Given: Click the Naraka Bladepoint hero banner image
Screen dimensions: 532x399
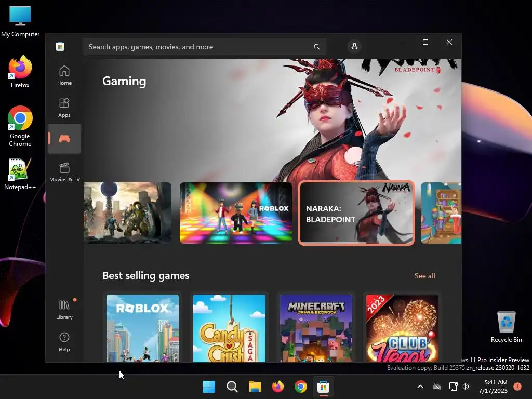Looking at the screenshot, I should point(272,121).
